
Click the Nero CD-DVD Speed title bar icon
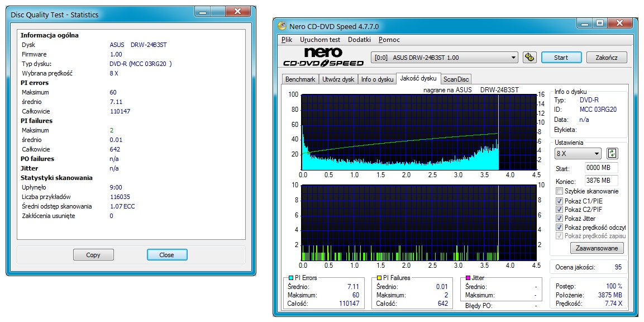point(282,26)
